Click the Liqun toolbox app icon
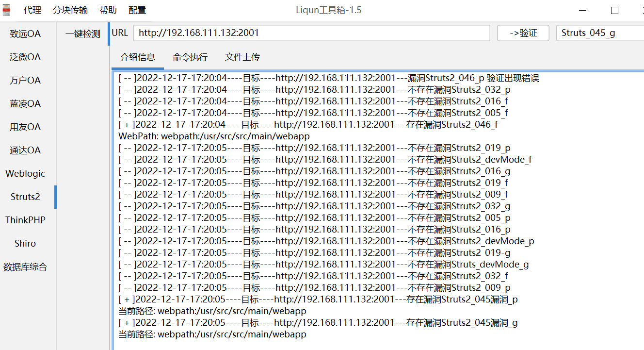The width and height of the screenshot is (644, 350). pyautogui.click(x=7, y=10)
